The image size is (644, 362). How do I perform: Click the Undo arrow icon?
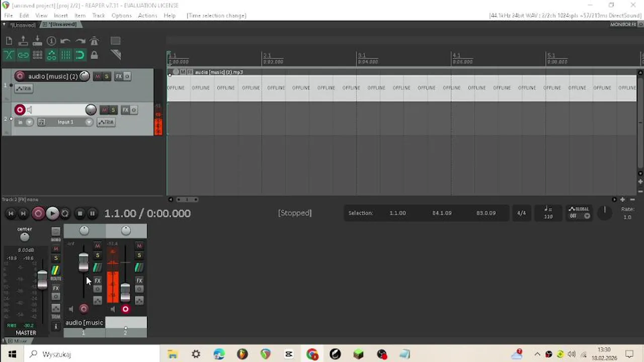pos(65,41)
